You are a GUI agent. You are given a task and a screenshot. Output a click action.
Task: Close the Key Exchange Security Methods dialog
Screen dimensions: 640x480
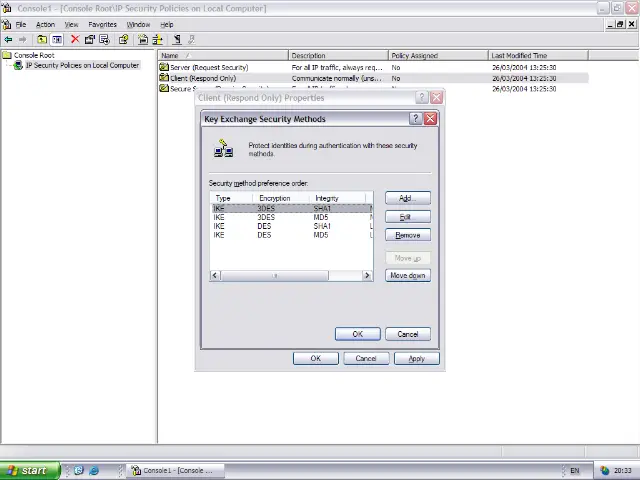tap(430, 119)
